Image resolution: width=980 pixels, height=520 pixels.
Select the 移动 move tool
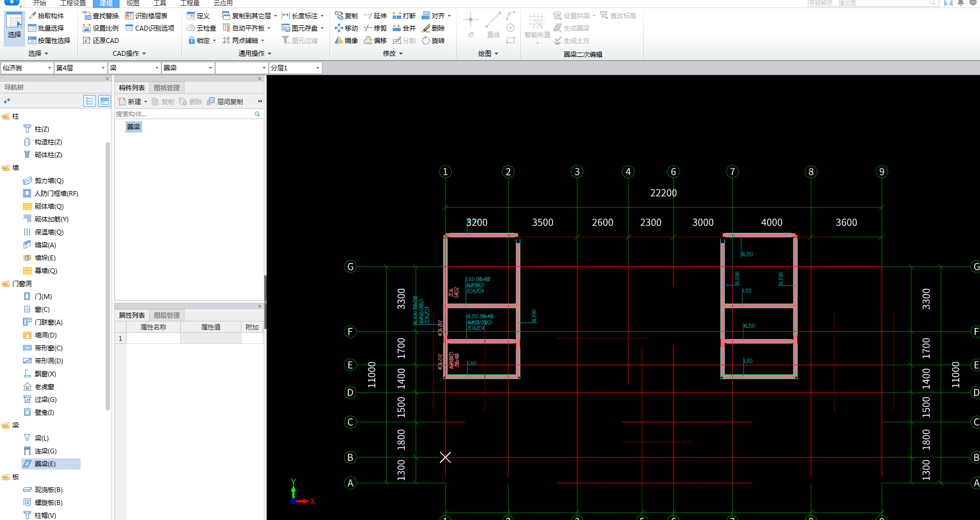(346, 28)
